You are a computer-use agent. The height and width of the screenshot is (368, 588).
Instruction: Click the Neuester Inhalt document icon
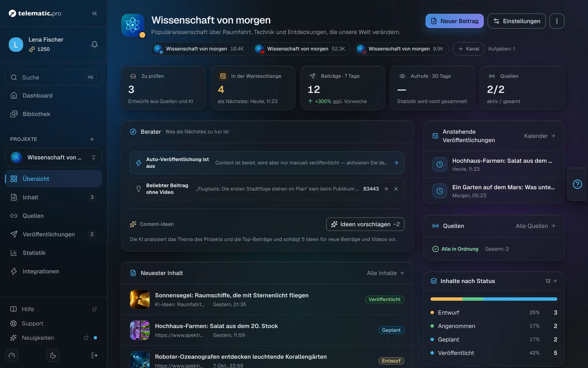click(133, 273)
